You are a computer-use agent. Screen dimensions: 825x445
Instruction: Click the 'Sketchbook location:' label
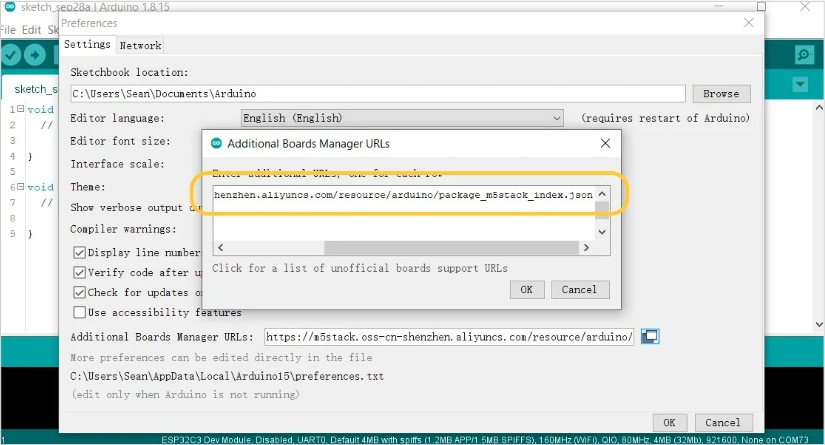[129, 72]
